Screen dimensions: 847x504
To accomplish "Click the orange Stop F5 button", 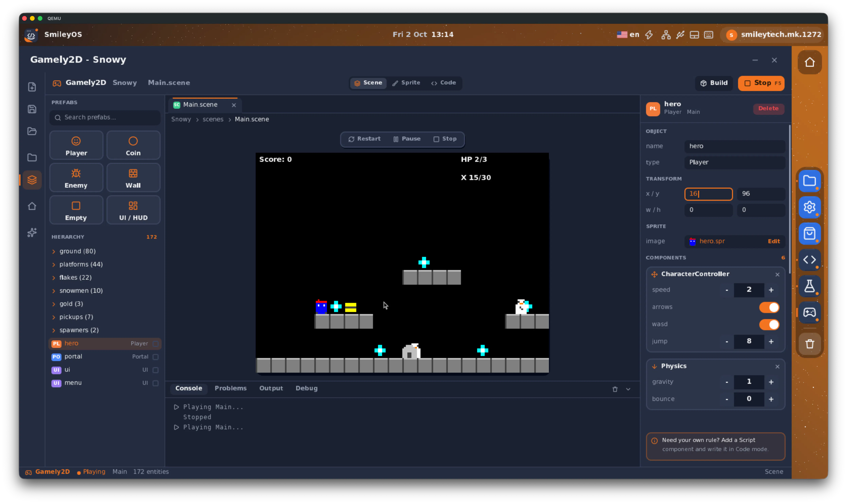I will point(761,83).
